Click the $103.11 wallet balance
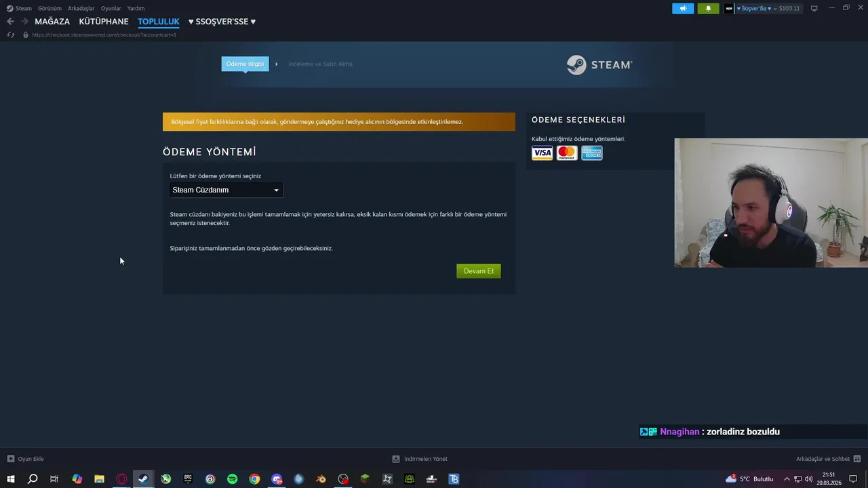Viewport: 868px width, 488px height. tap(789, 8)
